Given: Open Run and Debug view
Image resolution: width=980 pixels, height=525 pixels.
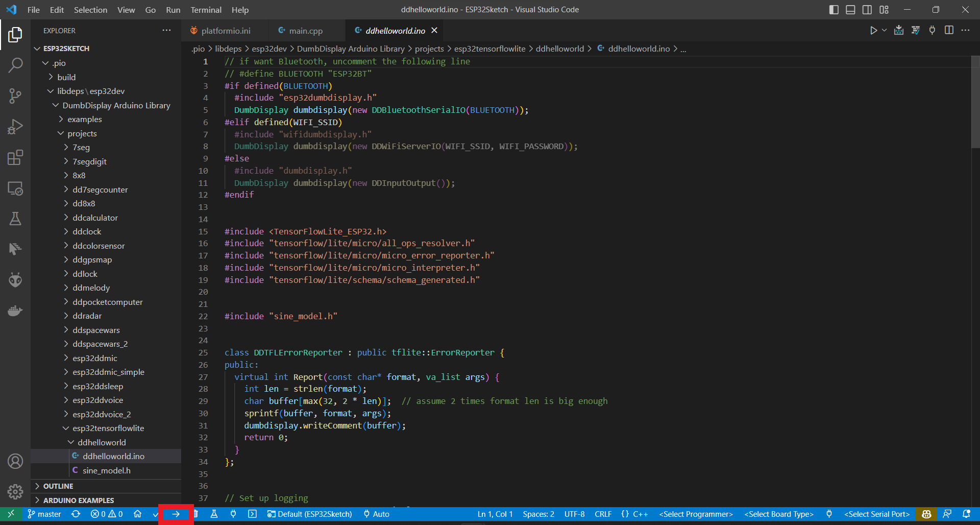Looking at the screenshot, I should 15,127.
